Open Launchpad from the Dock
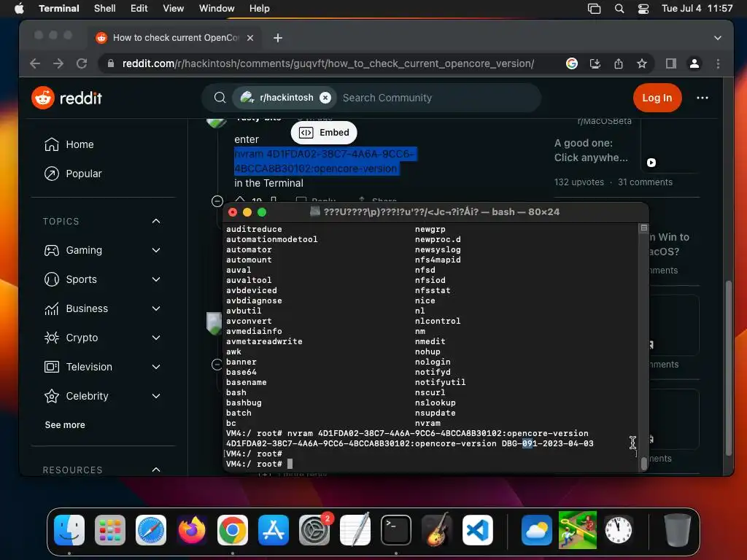Screen dimensions: 747x560 (110, 529)
